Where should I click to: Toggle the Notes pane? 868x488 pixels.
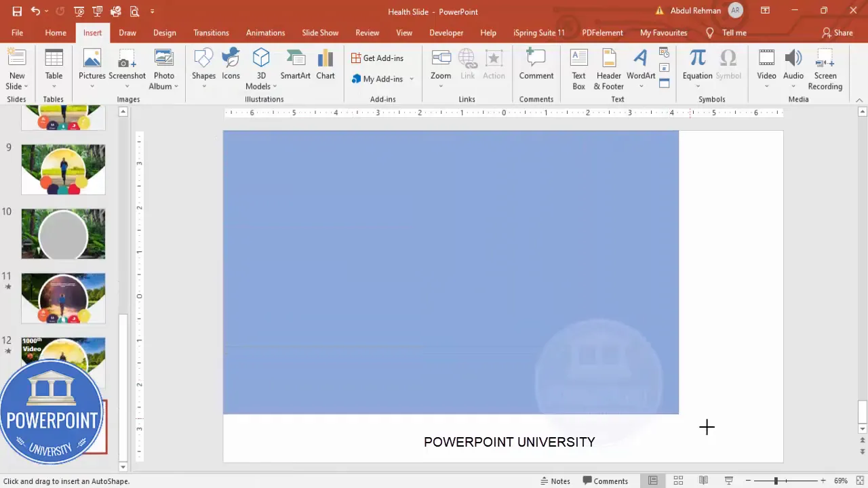pyautogui.click(x=555, y=481)
